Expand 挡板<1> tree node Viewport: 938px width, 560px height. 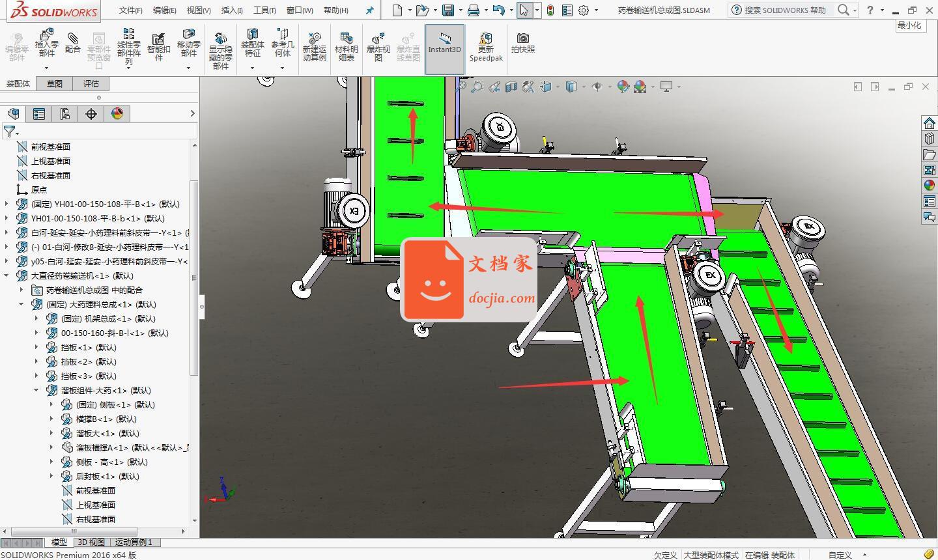point(36,347)
